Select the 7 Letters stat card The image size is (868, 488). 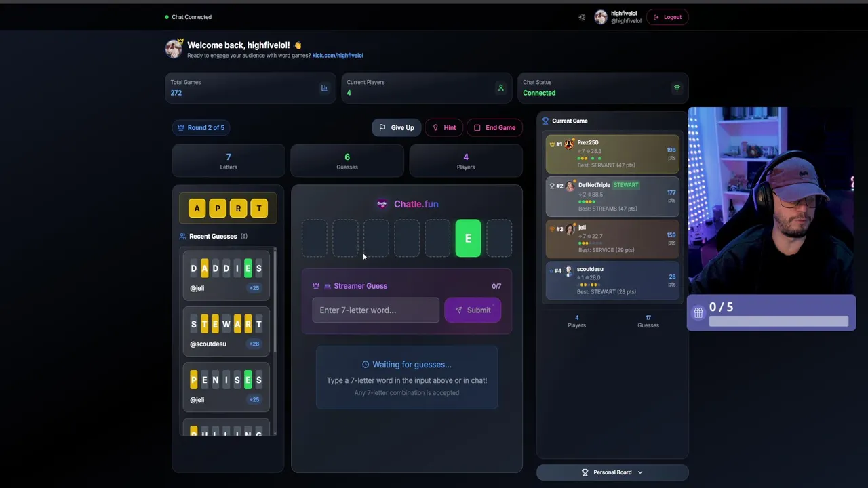(229, 161)
